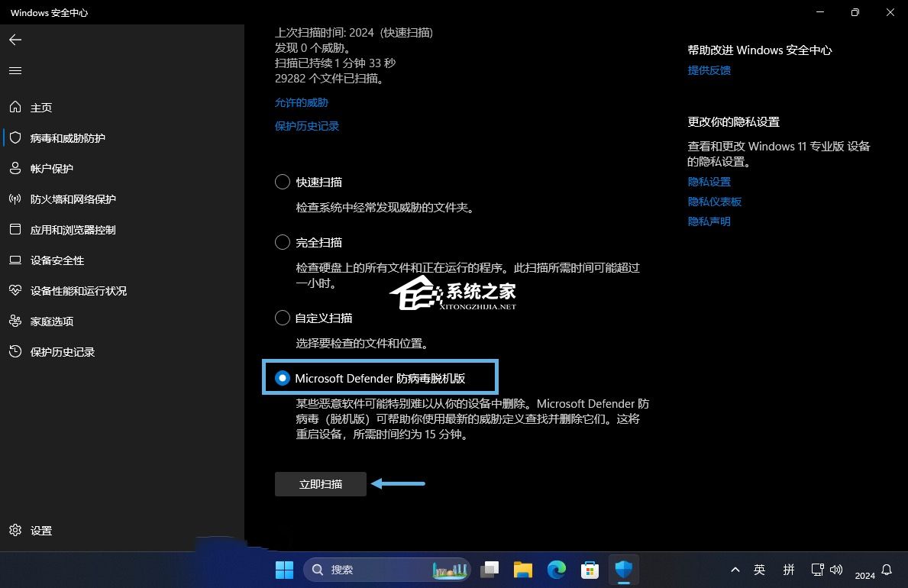Click the back arrow icon
Viewport: 908px width, 588px height.
click(x=15, y=40)
